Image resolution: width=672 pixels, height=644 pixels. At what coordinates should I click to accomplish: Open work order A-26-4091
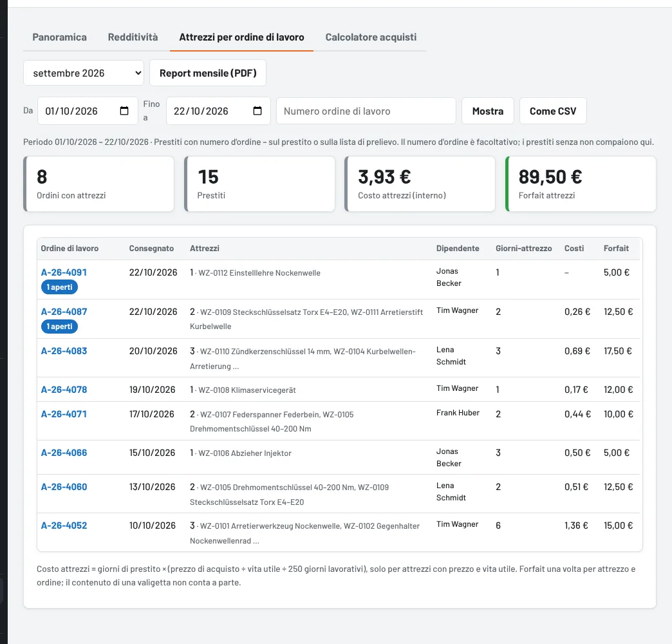click(64, 272)
